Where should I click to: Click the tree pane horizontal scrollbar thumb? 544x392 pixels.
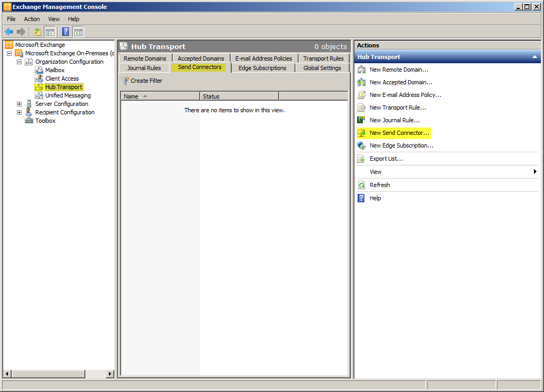coord(48,374)
